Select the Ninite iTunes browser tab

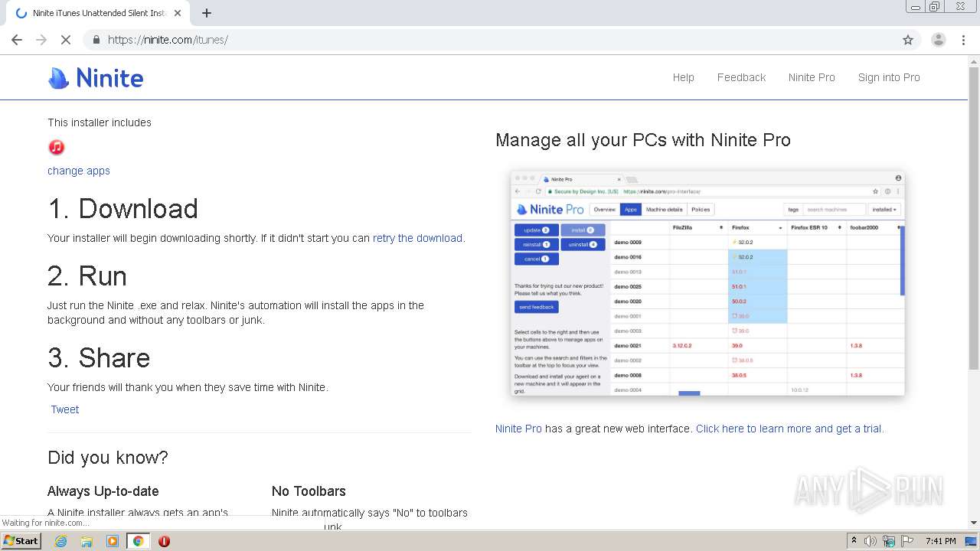point(100,13)
